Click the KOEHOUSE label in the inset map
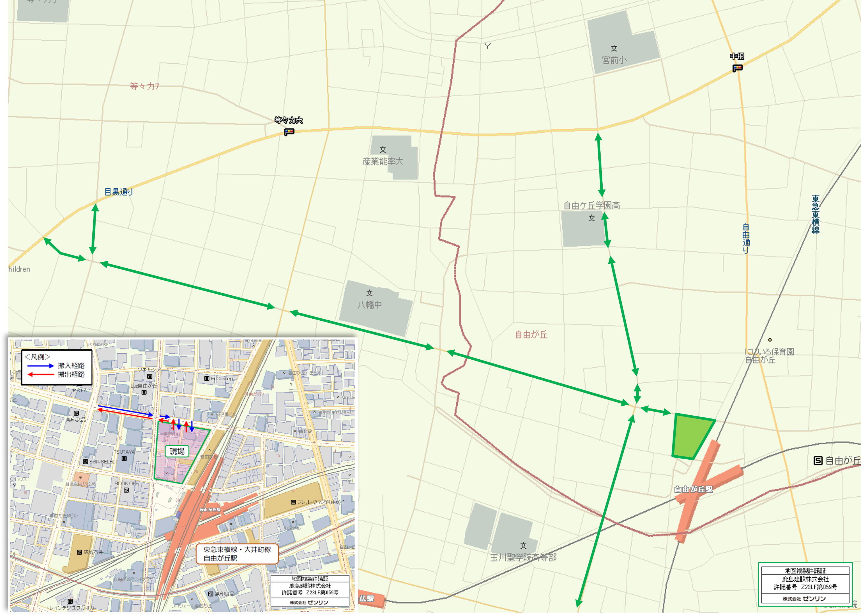861x616 pixels. tap(98, 345)
